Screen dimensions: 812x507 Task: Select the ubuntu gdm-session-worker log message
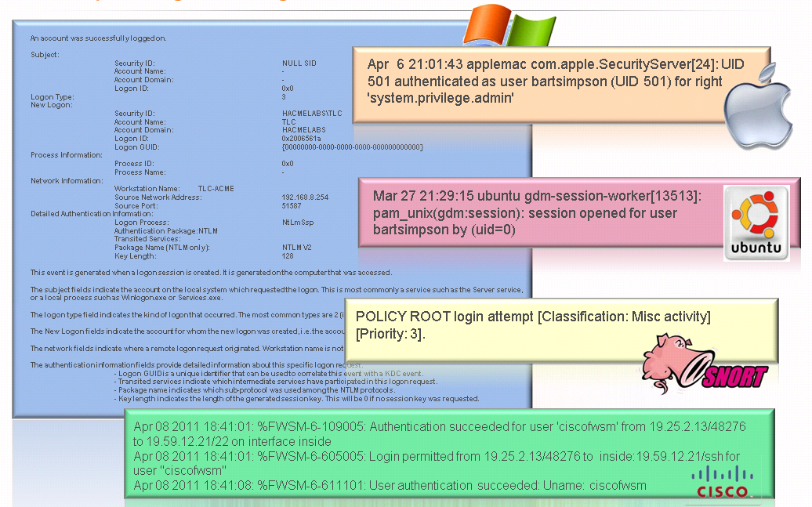click(x=537, y=213)
